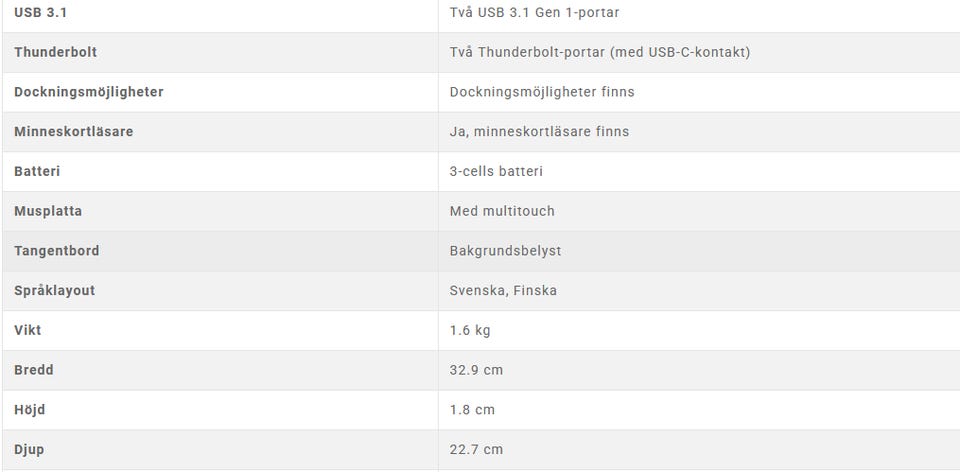This screenshot has width=960, height=472.
Task: Click the Tangentbord row label
Action: pos(57,251)
